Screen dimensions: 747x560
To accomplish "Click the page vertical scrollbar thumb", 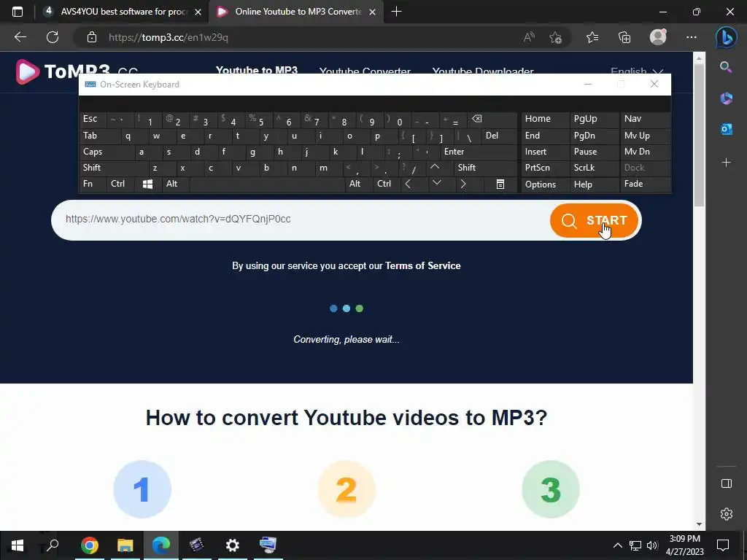I will [699, 136].
